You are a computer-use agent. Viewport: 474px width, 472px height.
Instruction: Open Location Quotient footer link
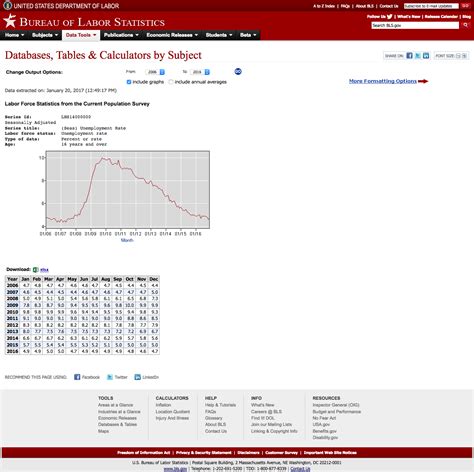pyautogui.click(x=173, y=412)
